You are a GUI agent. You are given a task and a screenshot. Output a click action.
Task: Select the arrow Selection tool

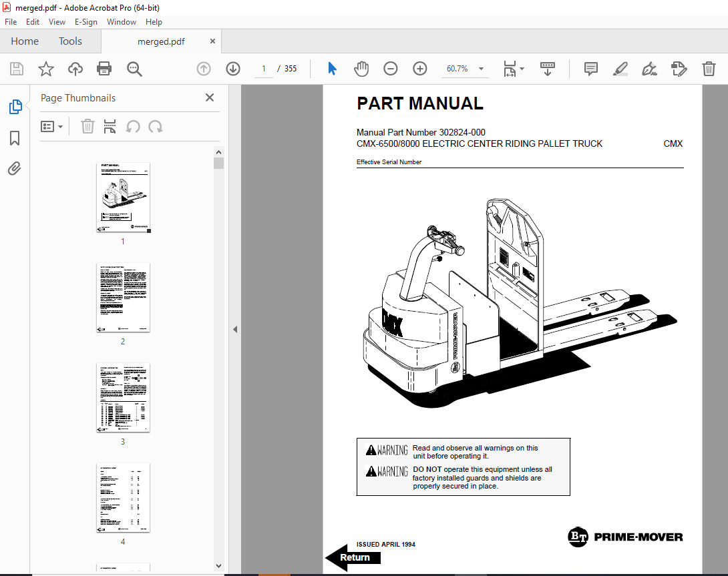[332, 69]
